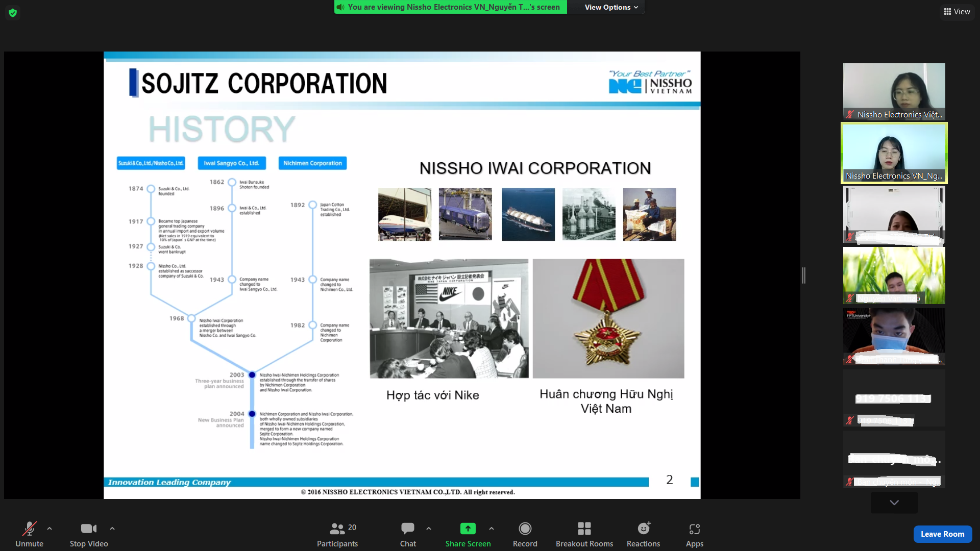Screen dimensions: 980x551
Task: Click the 1968 merger timeline marker
Action: point(191,318)
